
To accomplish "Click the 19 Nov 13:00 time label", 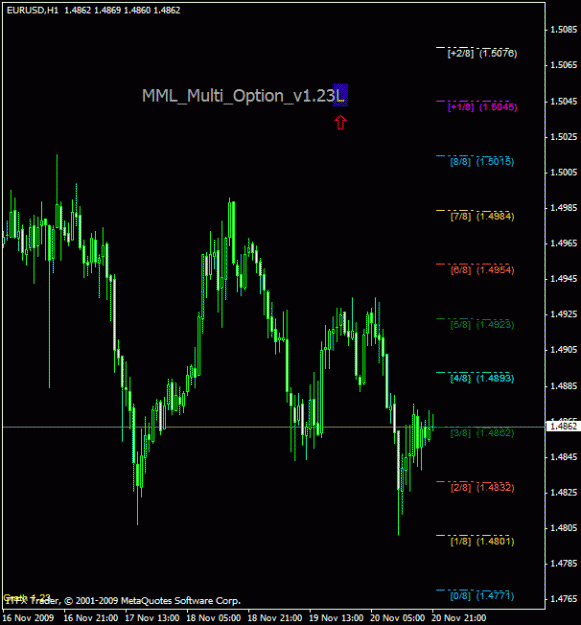I will (x=336, y=618).
